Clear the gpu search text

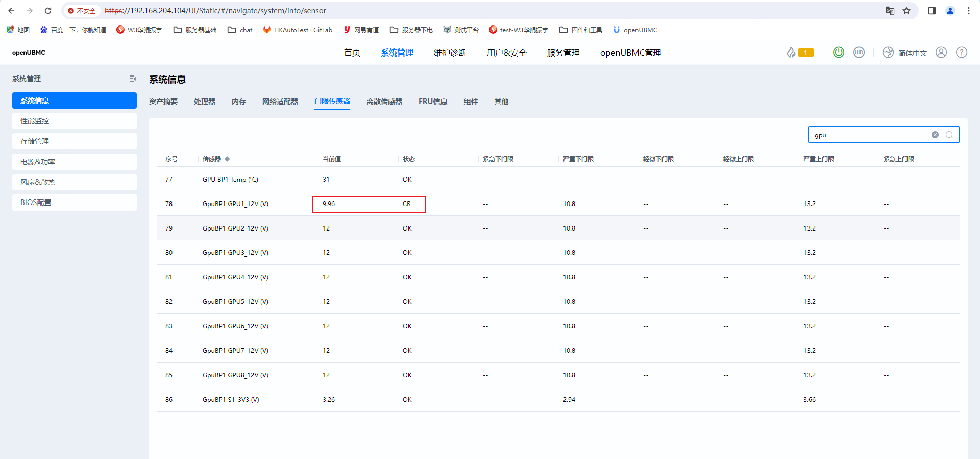[x=935, y=135]
